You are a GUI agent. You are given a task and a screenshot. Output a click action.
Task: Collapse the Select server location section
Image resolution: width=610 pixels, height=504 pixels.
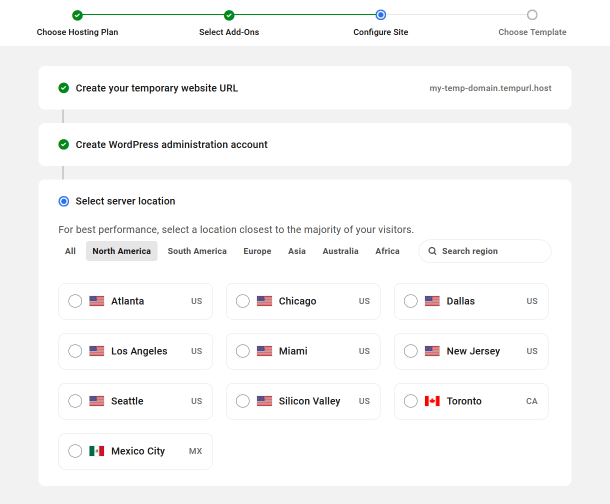(125, 201)
